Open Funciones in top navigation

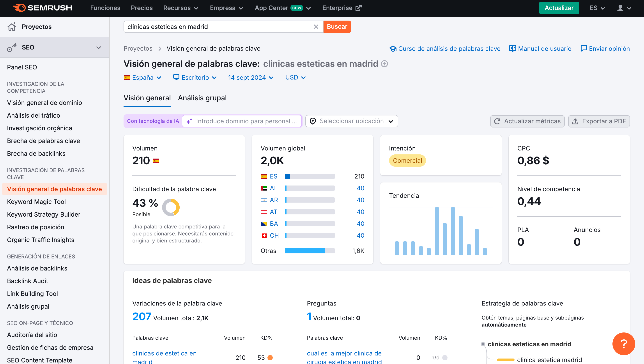click(x=105, y=8)
